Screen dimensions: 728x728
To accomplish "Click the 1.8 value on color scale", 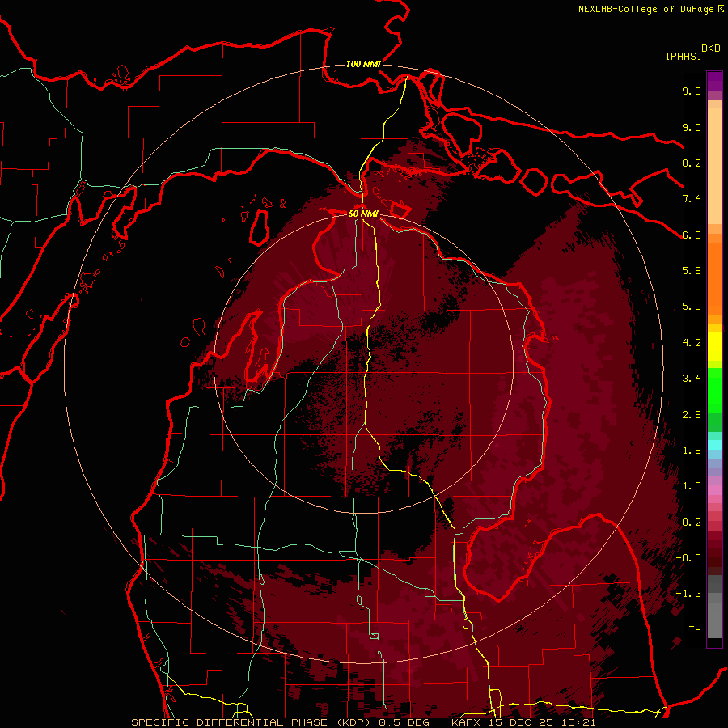I will tap(692, 451).
